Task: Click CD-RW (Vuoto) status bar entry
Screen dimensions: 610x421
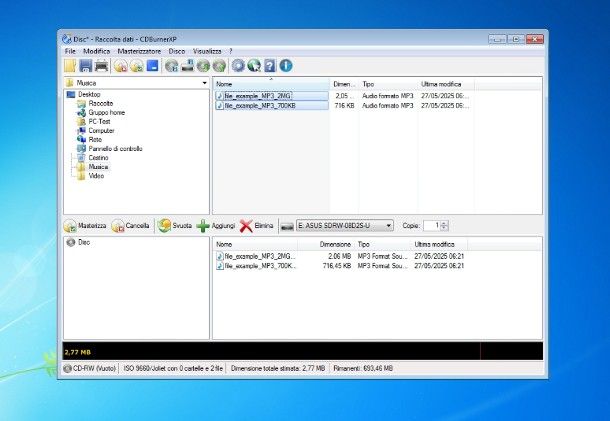Action: tap(90, 368)
